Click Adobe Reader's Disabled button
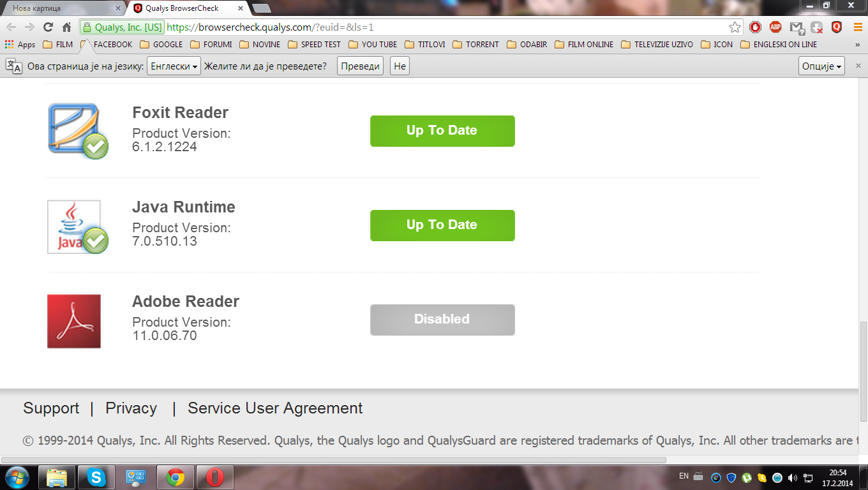 pyautogui.click(x=442, y=320)
